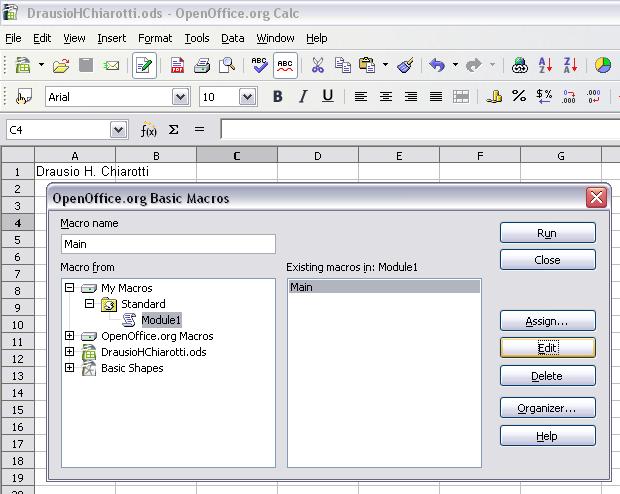620x494 pixels.
Task: Expand the OpenOffice.org Macros node
Action: click(70, 336)
